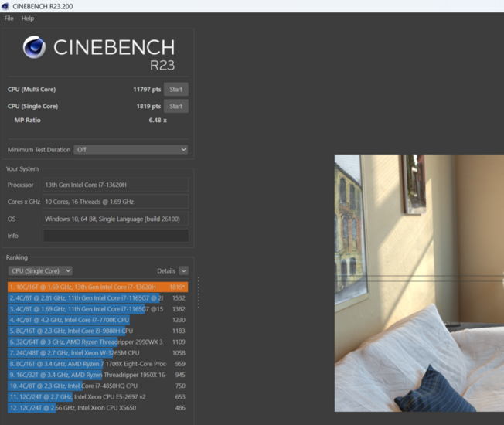This screenshot has width=504, height=425.
Task: Open the CPU (Single Core) ranking dropdown
Action: point(40,271)
